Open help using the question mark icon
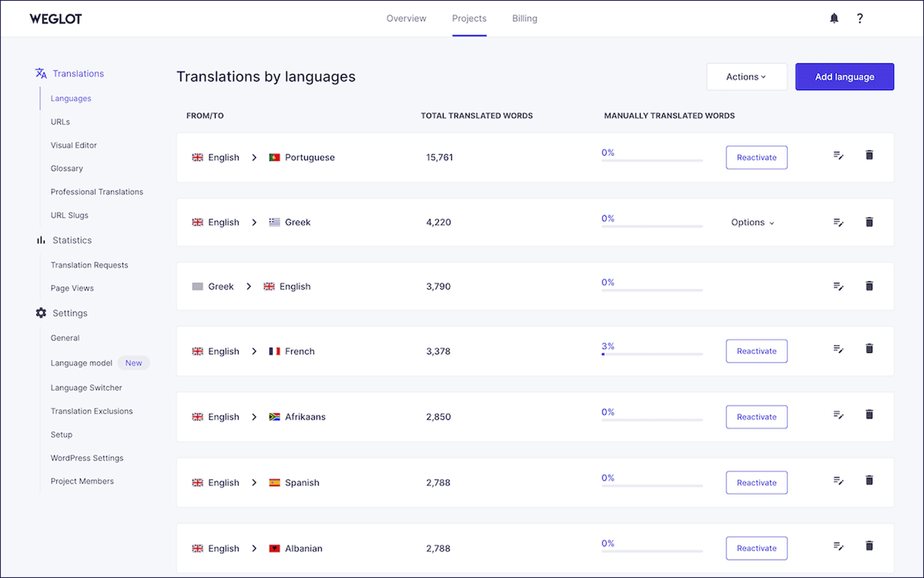This screenshot has width=924, height=578. tap(860, 18)
